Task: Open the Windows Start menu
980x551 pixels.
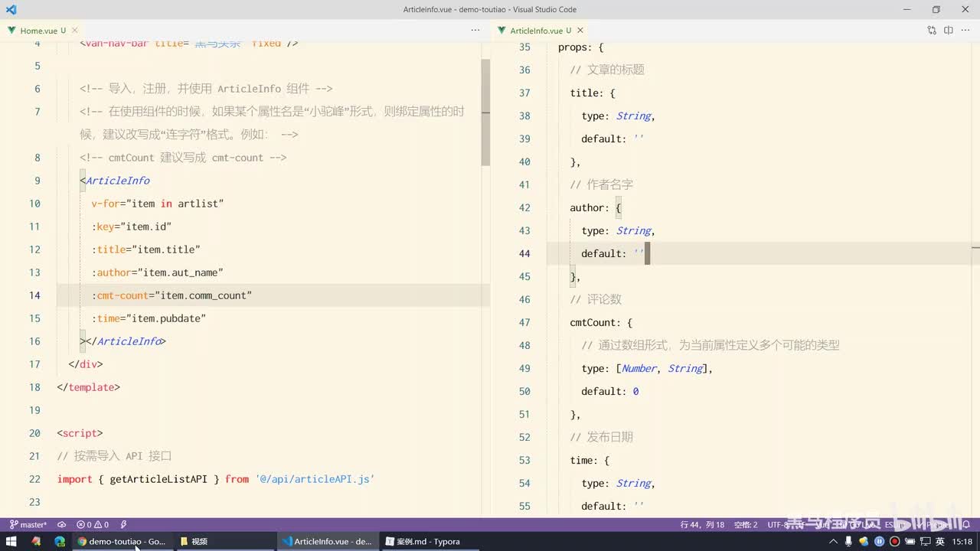Action: click(x=11, y=541)
